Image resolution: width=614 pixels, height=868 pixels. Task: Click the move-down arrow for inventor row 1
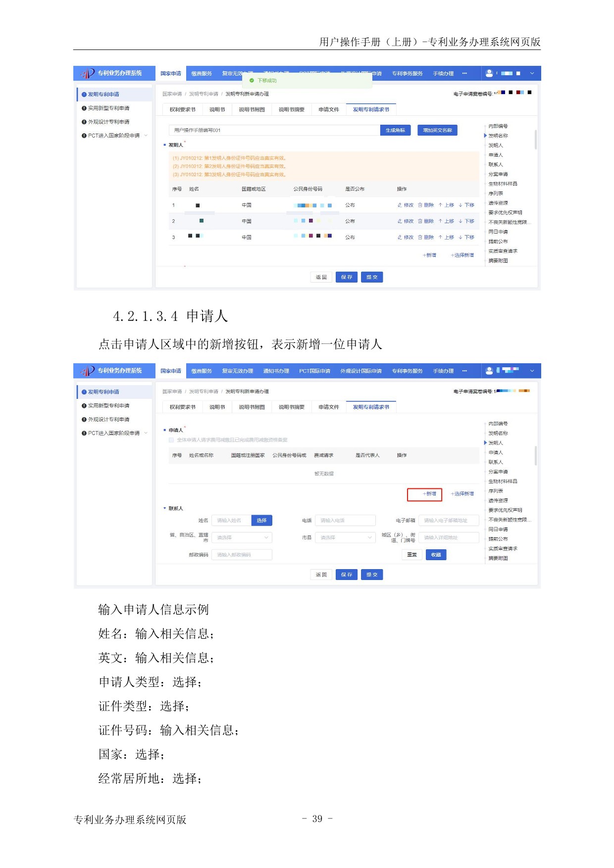click(460, 205)
